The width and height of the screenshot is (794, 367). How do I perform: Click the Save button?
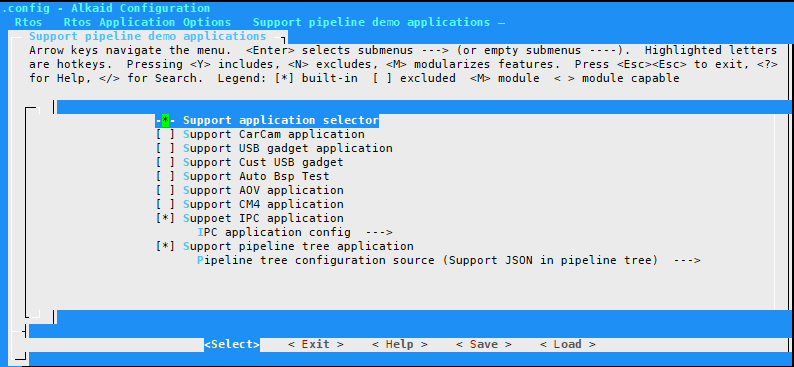point(484,344)
